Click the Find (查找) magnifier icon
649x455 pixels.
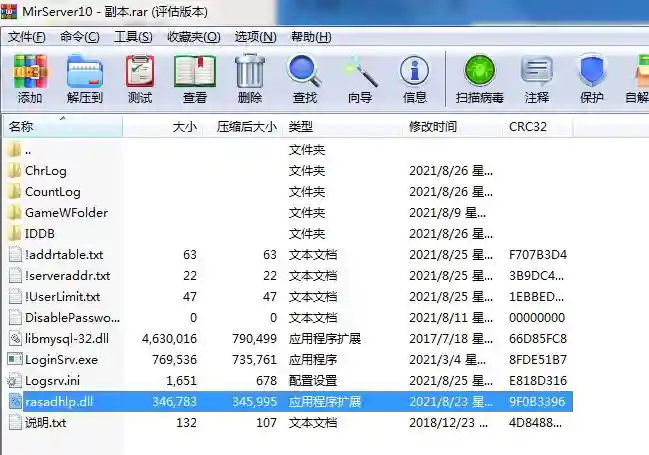pos(305,71)
